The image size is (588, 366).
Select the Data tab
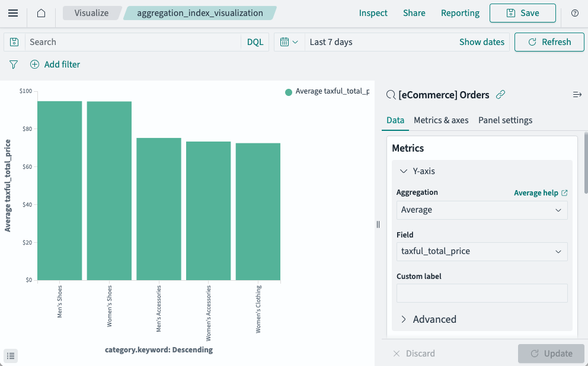[395, 120]
